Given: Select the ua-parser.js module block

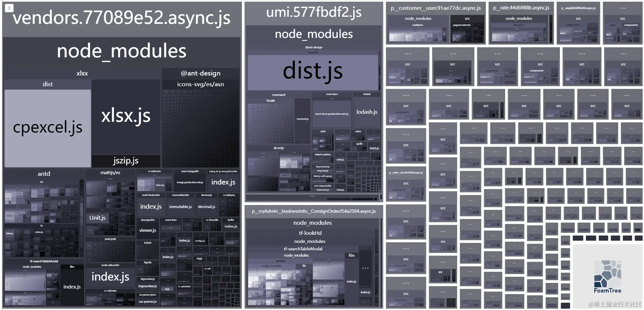Looking at the screenshot, I should (x=148, y=302).
